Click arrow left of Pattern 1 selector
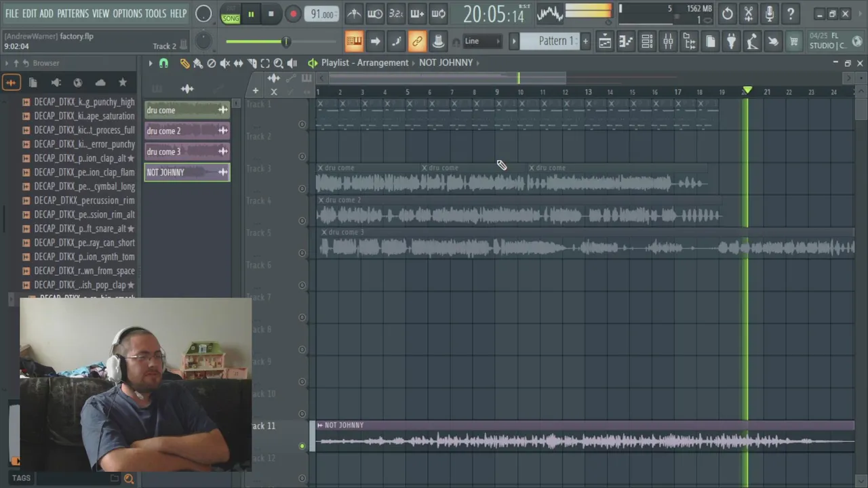 click(513, 41)
